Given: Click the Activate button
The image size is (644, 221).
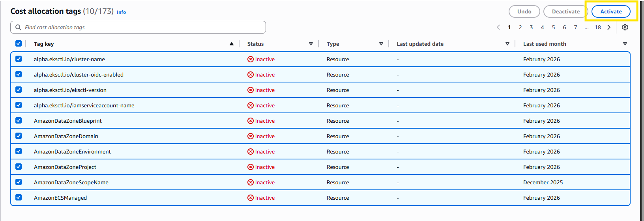Looking at the screenshot, I should click(611, 11).
